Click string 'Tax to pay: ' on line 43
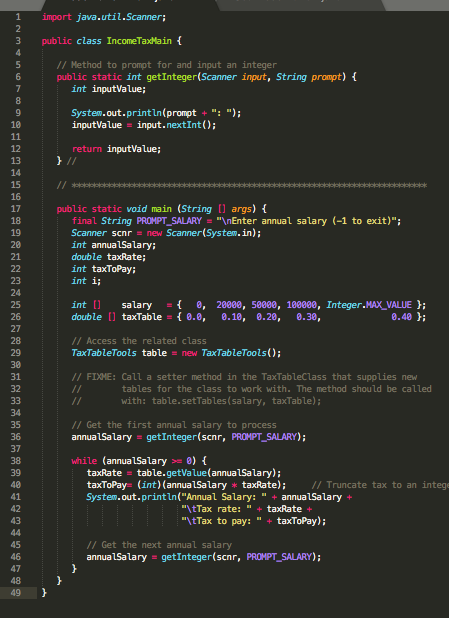This screenshot has width=449, height=618. coord(222,521)
